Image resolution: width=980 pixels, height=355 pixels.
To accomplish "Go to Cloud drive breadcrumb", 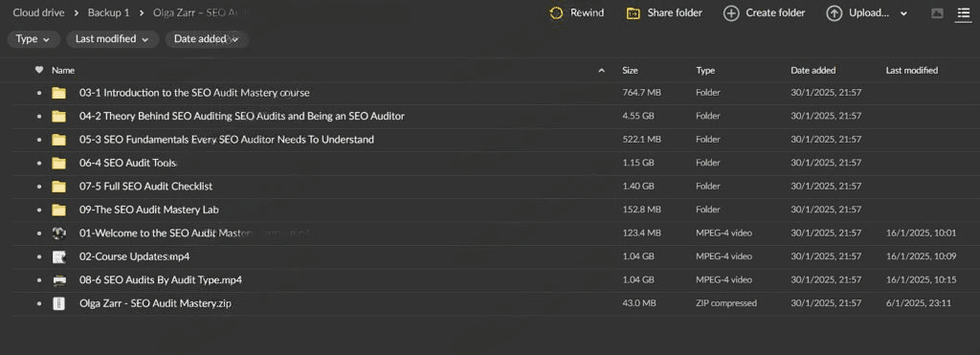I will [x=38, y=12].
